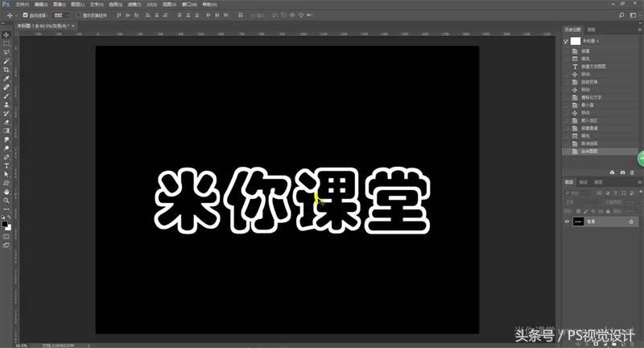Select the Hand tool

6,192
